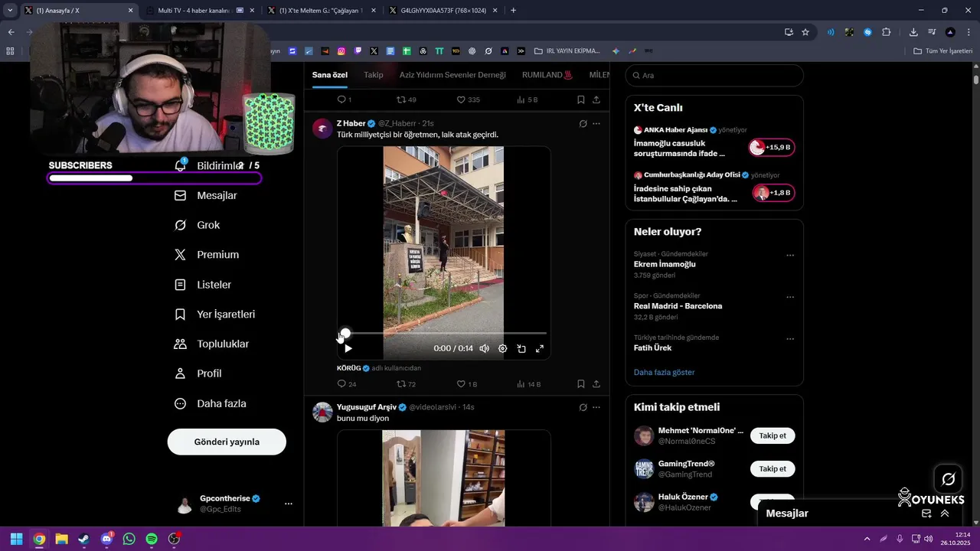Image resolution: width=980 pixels, height=551 pixels.
Task: Open new browser tab with plus
Action: click(x=513, y=11)
